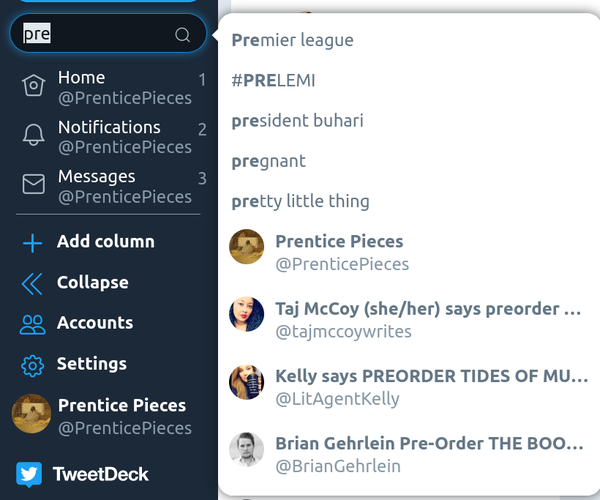600x500 pixels.
Task: Pick the 'pretty little thing' suggestion
Action: coord(409,201)
